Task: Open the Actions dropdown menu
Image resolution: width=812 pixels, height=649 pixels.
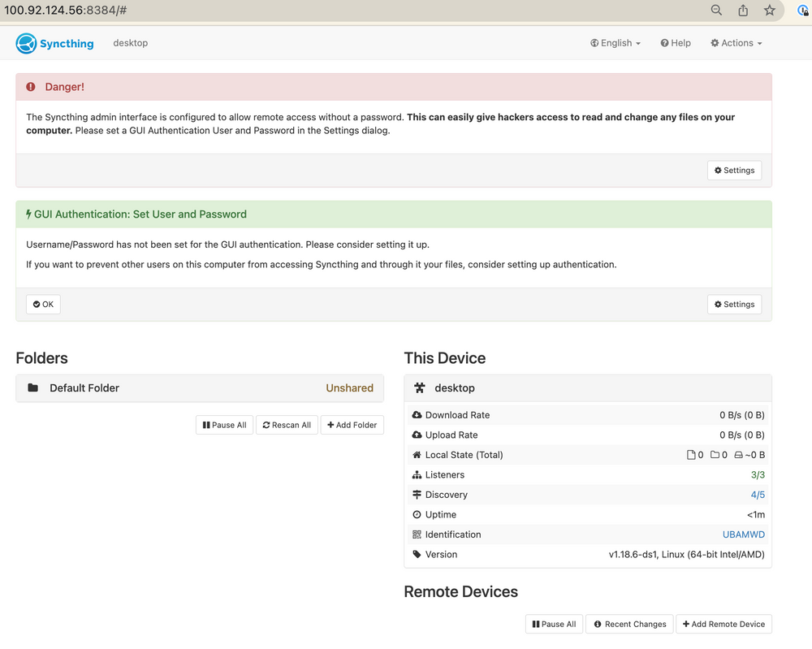Action: [736, 43]
